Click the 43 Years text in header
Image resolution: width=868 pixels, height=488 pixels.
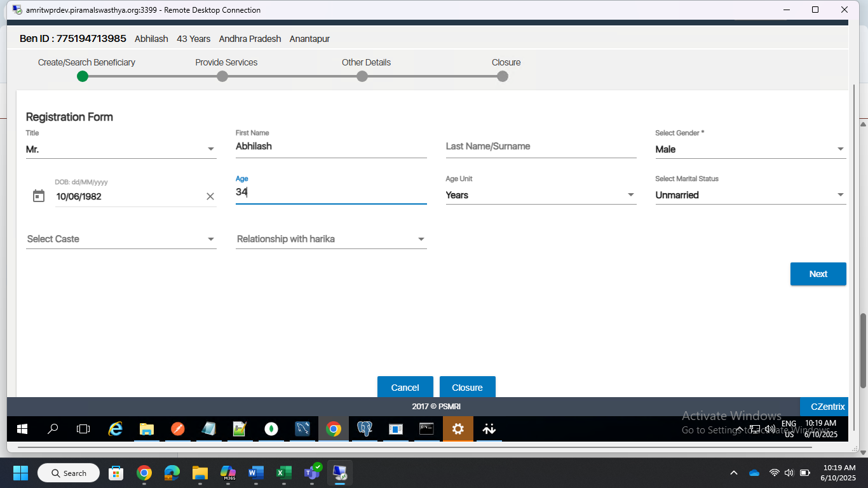(193, 39)
